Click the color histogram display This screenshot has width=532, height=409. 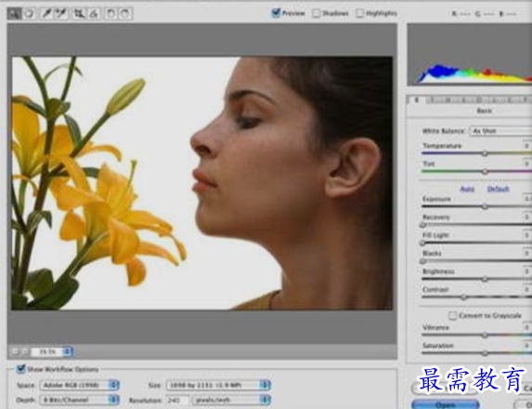(470, 54)
